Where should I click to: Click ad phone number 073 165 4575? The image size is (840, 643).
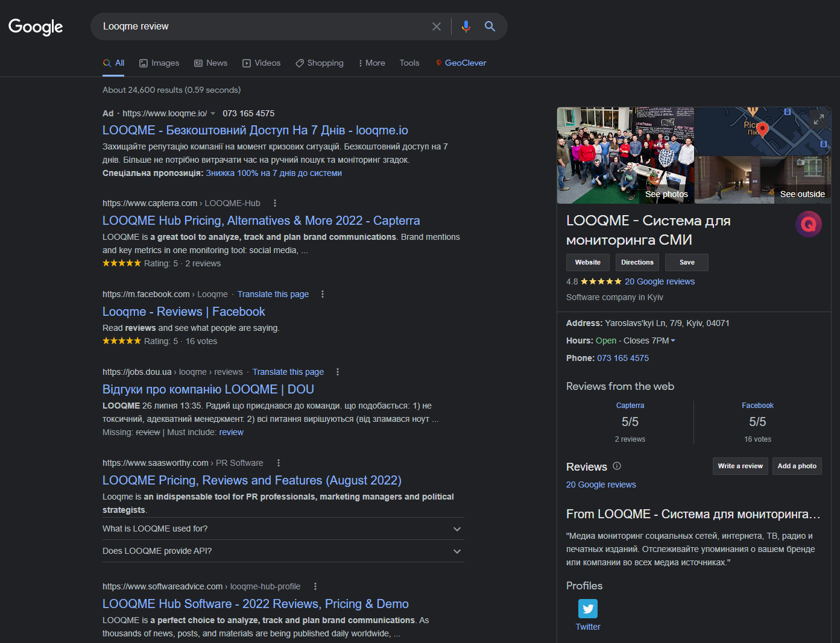tap(248, 113)
